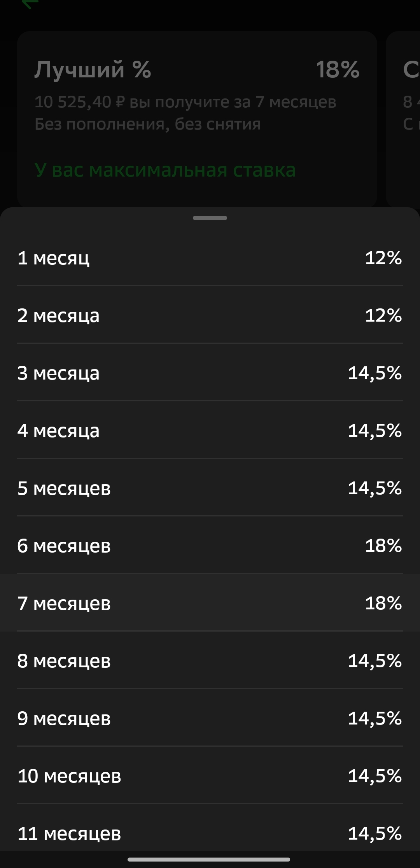This screenshot has width=420, height=868.
Task: Select the 1 месяц term option
Action: (x=210, y=257)
